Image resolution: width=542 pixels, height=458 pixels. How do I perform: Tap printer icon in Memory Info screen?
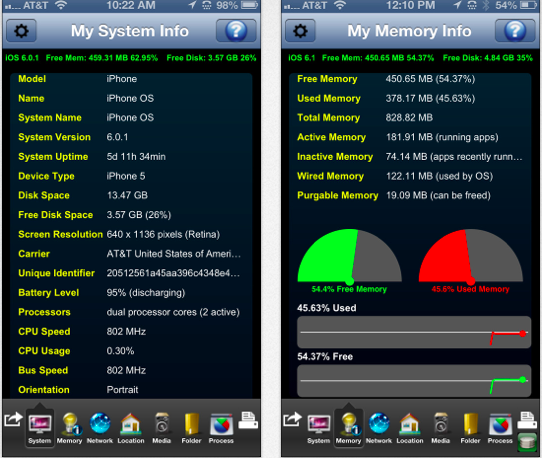pos(527,420)
